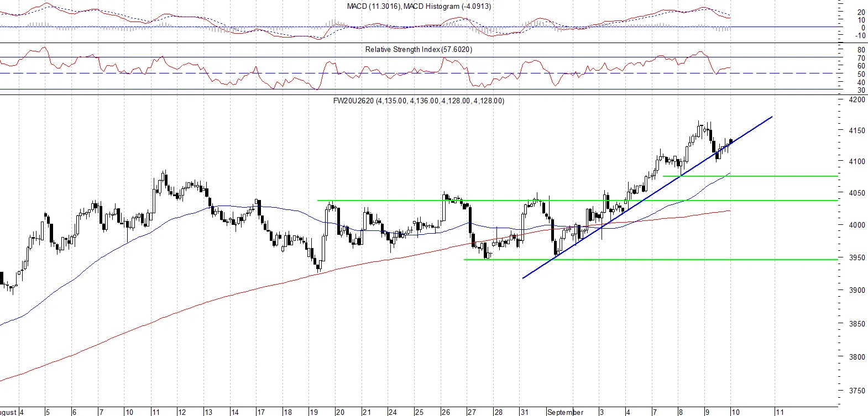The width and height of the screenshot is (868, 416).
Task: Select the 3800 price axis label
Action: pos(857,357)
